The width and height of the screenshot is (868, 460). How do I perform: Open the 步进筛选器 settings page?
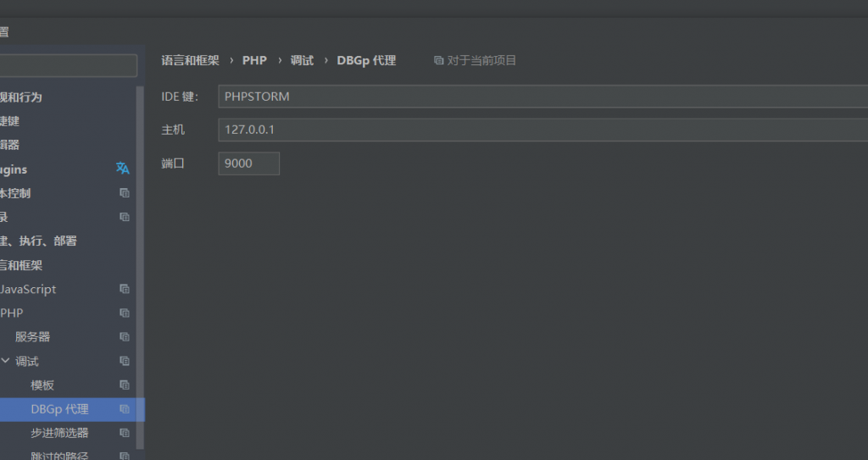[60, 433]
